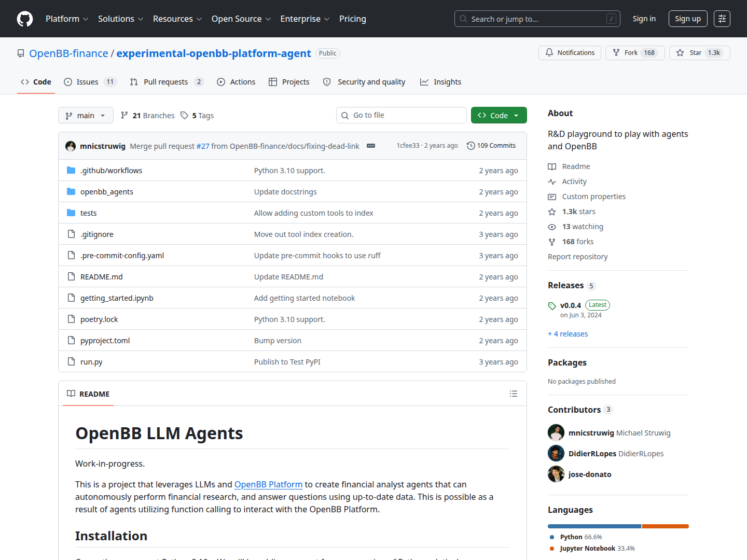Open the pyproject.toml file
This screenshot has height=560, width=747.
[105, 341]
